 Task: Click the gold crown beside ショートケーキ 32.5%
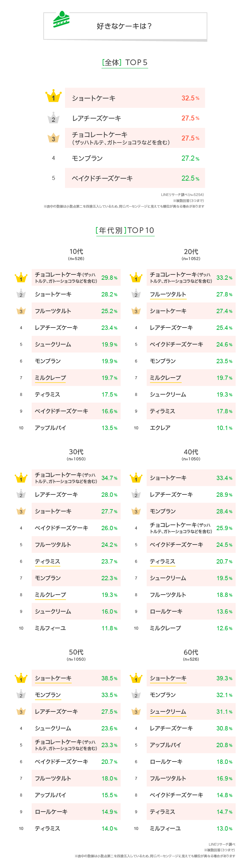click(53, 97)
